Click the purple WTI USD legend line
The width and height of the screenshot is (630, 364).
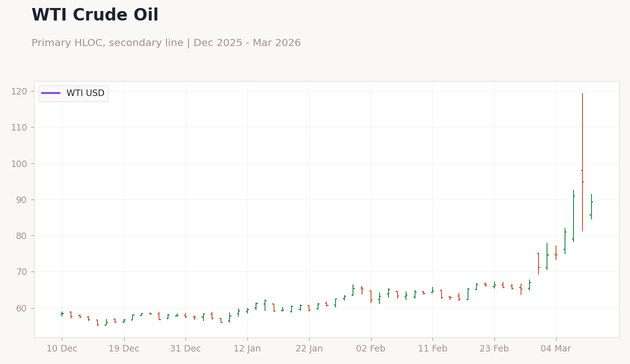click(50, 93)
